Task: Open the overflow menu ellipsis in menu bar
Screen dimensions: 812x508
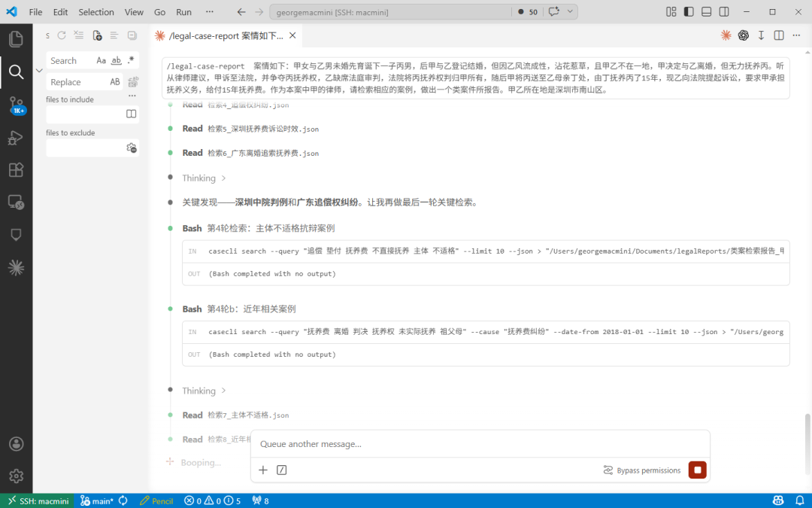Action: pyautogui.click(x=209, y=12)
